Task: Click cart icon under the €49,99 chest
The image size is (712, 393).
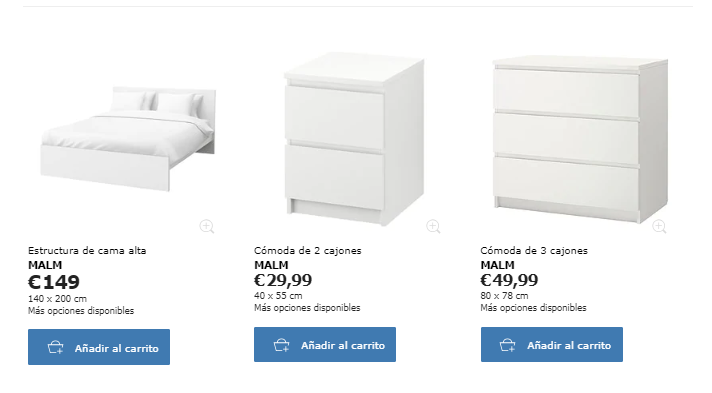Action: click(508, 345)
